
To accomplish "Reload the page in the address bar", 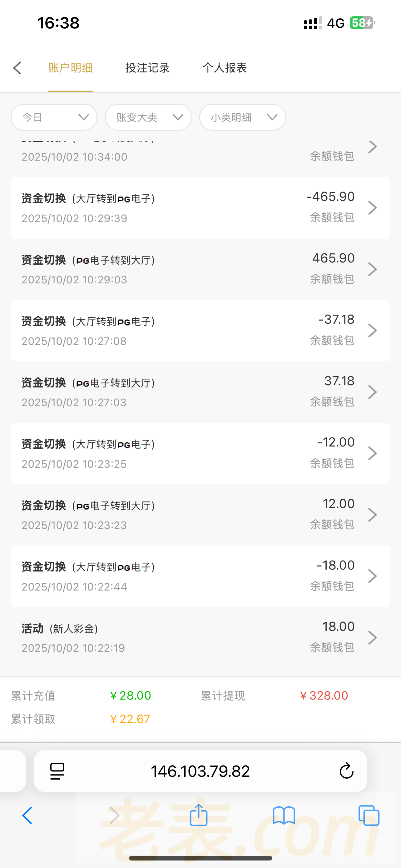I will 346,771.
